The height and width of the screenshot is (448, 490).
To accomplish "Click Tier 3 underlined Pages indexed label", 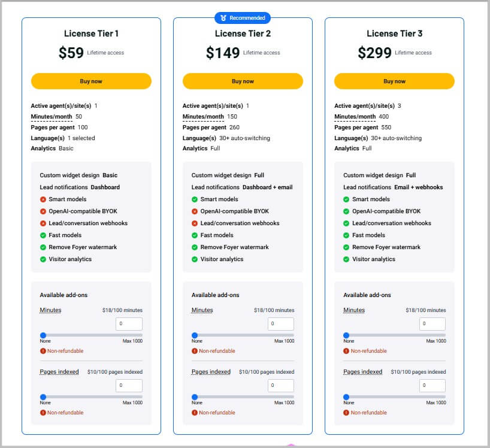I will [362, 372].
